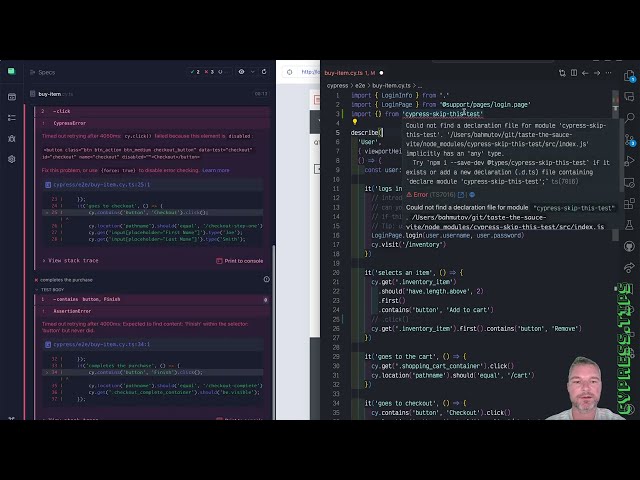Screen dimensions: 640x480
Task: Open VS Code Search magnifier icon
Action: (629, 118)
